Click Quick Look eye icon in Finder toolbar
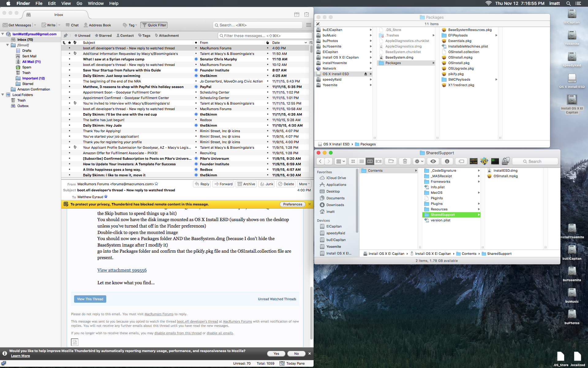This screenshot has height=368, width=588. [x=433, y=161]
